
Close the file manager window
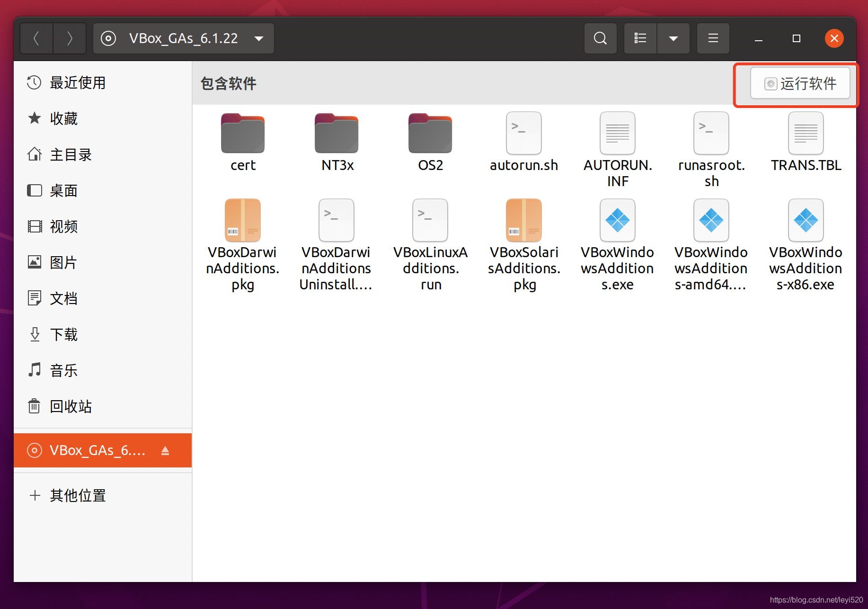(834, 38)
